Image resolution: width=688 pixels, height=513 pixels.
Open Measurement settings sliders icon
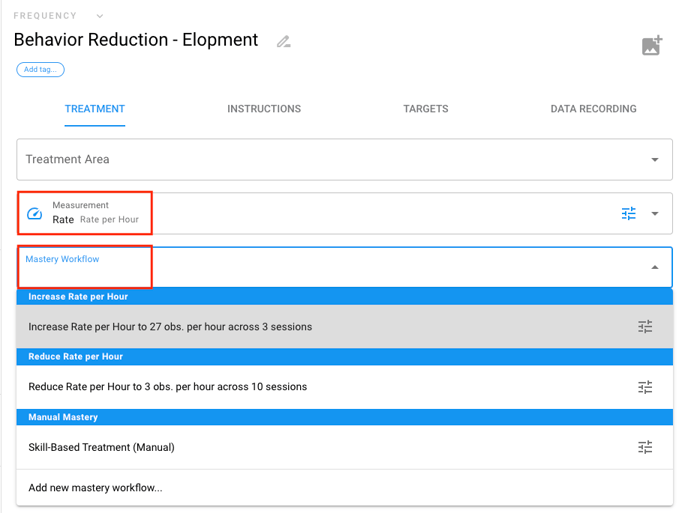point(629,213)
